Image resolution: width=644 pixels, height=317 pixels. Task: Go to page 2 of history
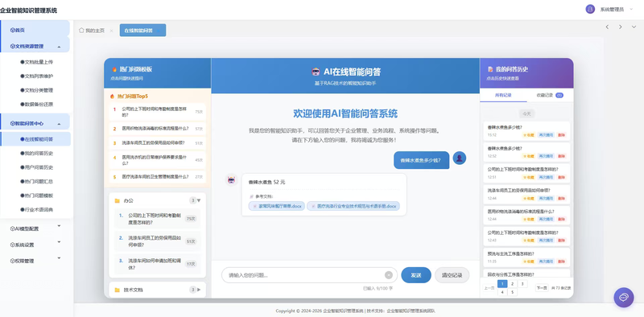tap(512, 284)
